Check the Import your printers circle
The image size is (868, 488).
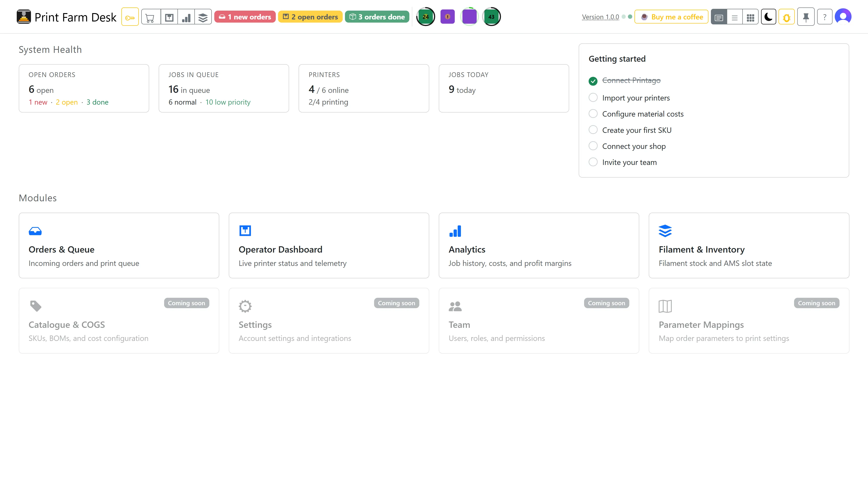click(593, 97)
